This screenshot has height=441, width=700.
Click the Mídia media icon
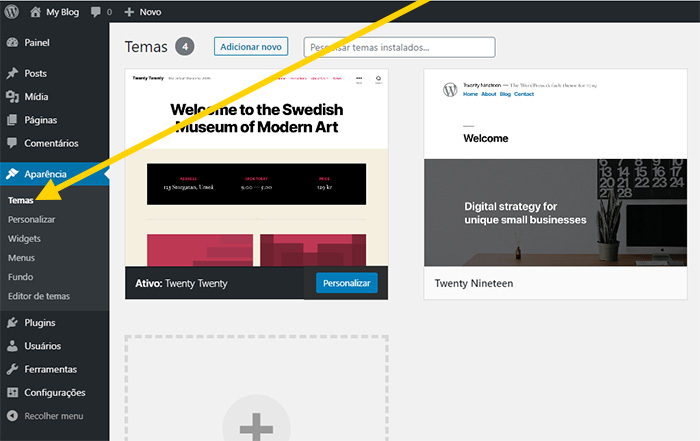(x=12, y=96)
